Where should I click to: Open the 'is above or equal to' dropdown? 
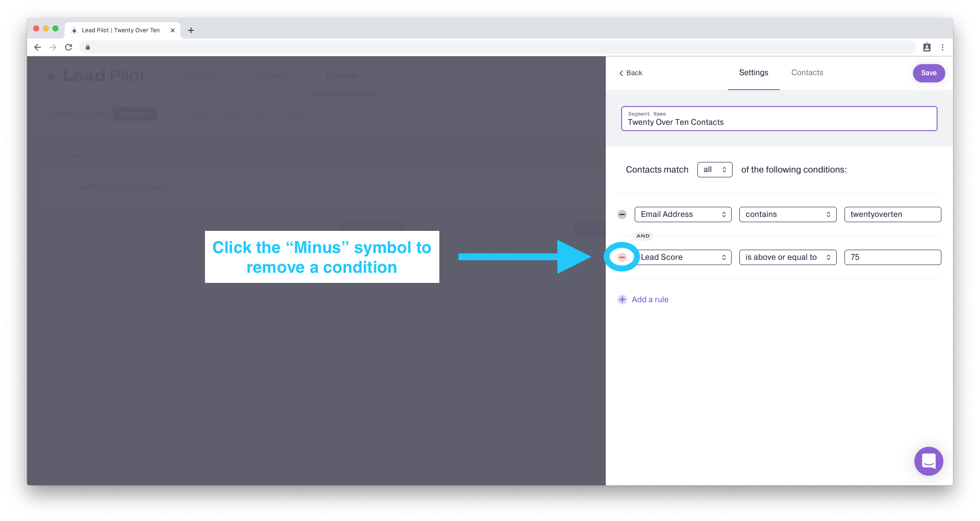click(788, 257)
